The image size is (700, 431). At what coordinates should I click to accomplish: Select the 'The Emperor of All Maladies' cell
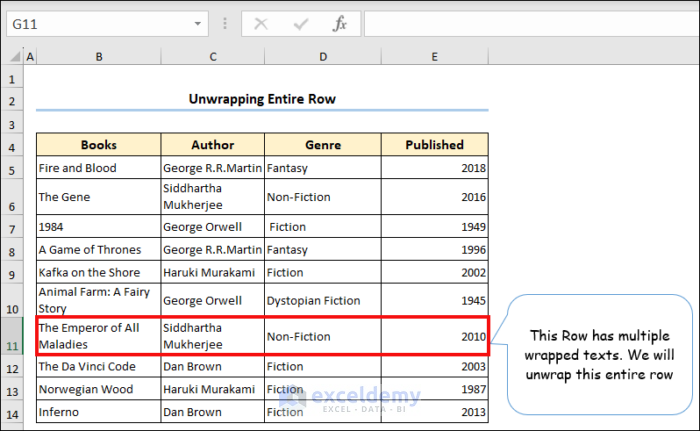point(98,336)
